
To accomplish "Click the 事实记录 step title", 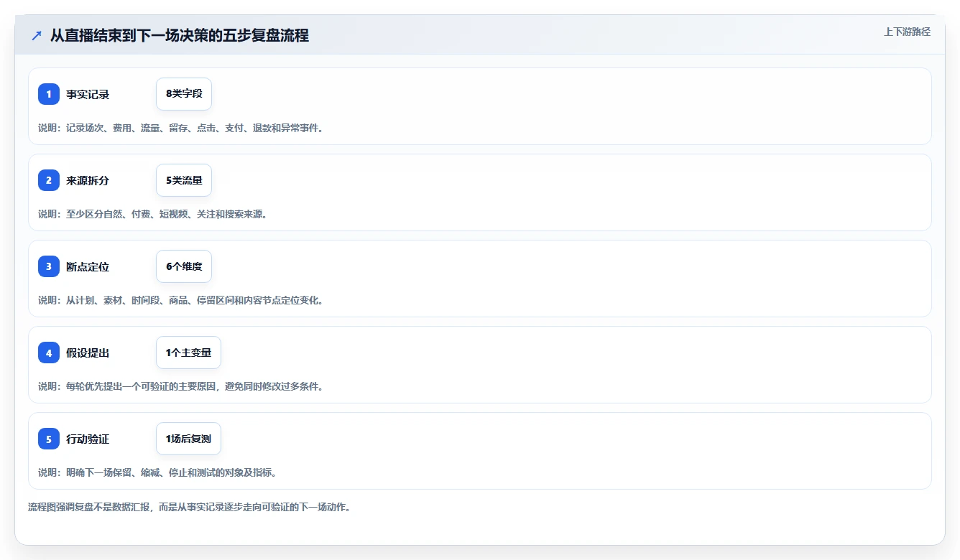I will coord(88,95).
